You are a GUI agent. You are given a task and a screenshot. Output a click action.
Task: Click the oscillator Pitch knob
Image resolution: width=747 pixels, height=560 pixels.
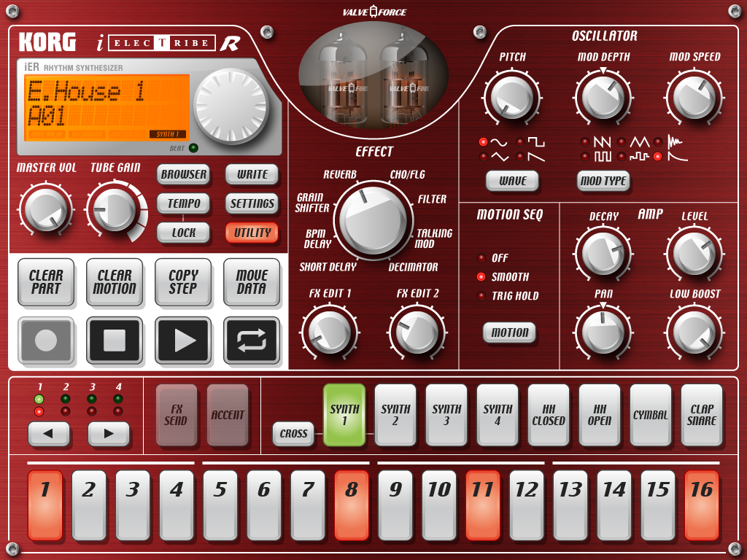point(512,98)
